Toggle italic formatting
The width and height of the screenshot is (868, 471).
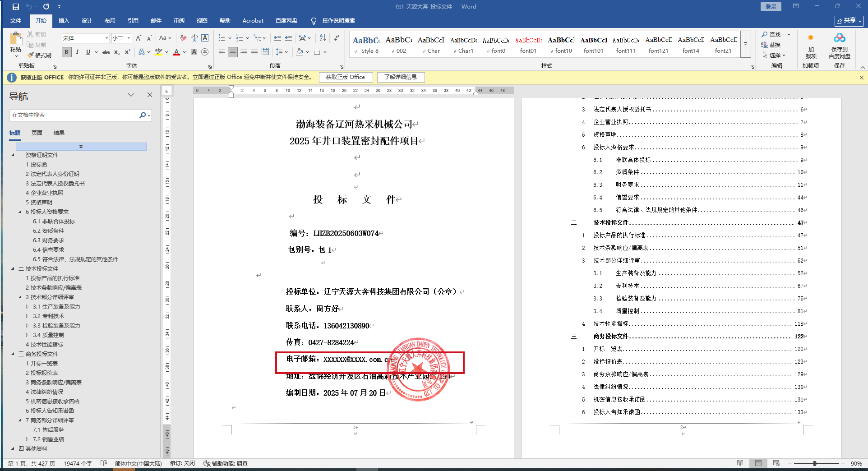pos(77,52)
